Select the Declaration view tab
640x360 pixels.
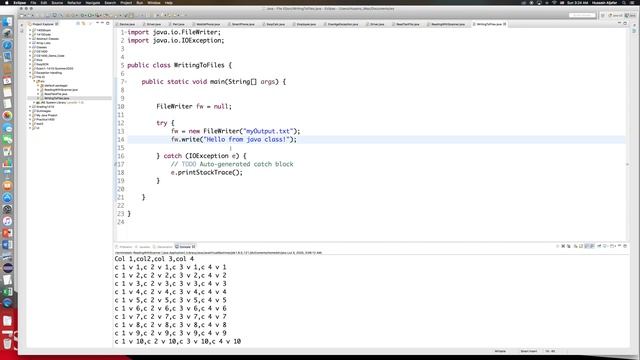point(164,247)
